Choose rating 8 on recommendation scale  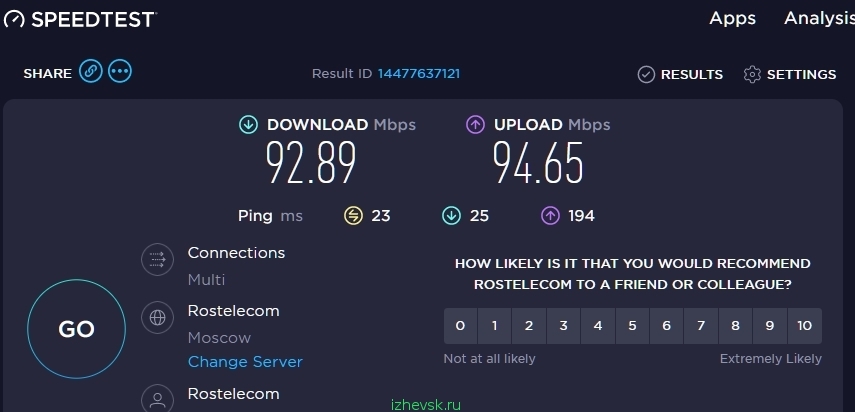click(x=736, y=326)
